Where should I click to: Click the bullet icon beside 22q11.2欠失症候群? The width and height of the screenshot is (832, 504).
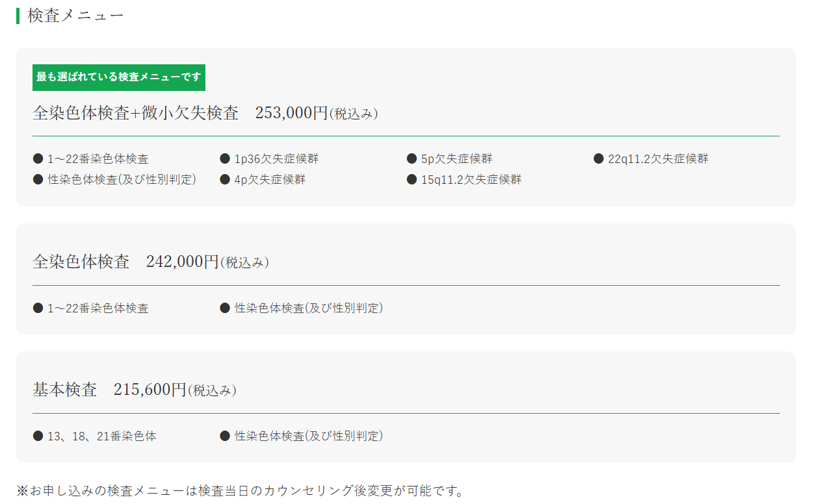tap(599, 158)
